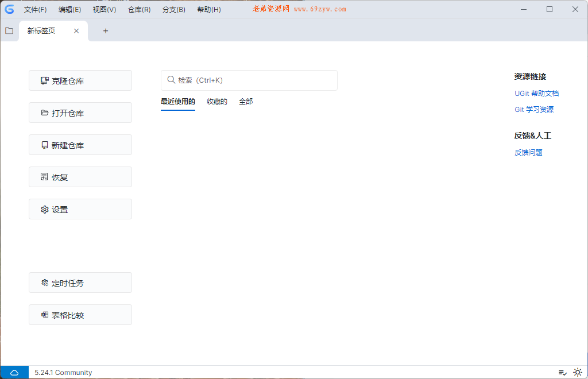
Task: Focus the 检索 (Ctrl+K) search field
Action: [x=249, y=80]
